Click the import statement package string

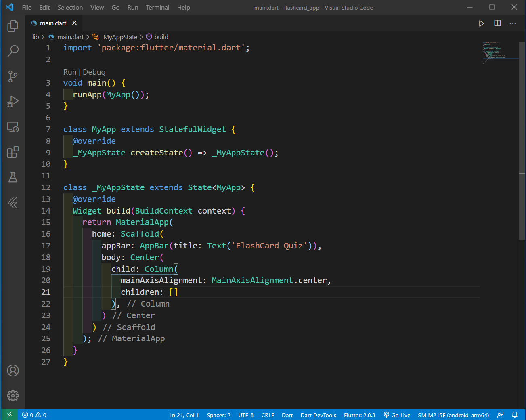pyautogui.click(x=171, y=48)
